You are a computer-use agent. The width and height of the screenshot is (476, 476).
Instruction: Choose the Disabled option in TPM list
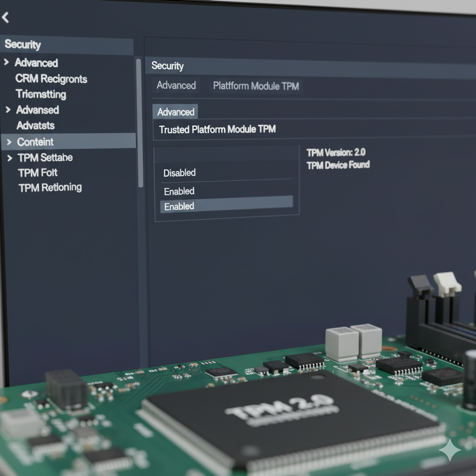[179, 173]
